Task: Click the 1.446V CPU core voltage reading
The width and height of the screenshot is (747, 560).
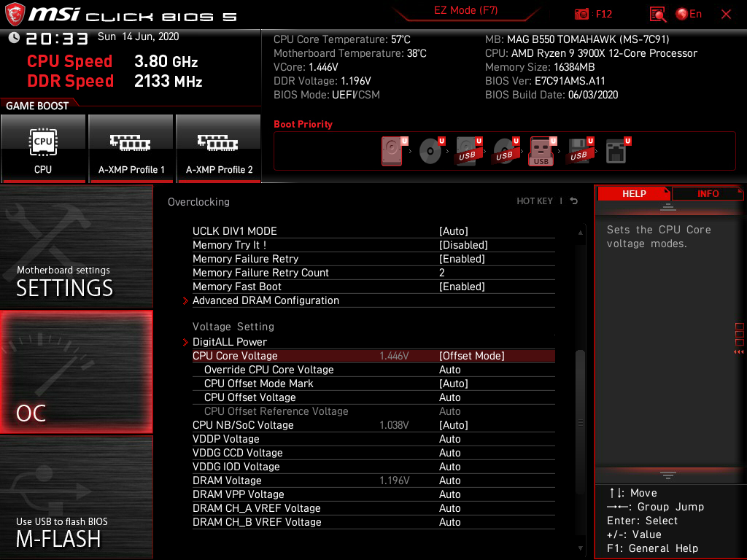Action: point(394,356)
